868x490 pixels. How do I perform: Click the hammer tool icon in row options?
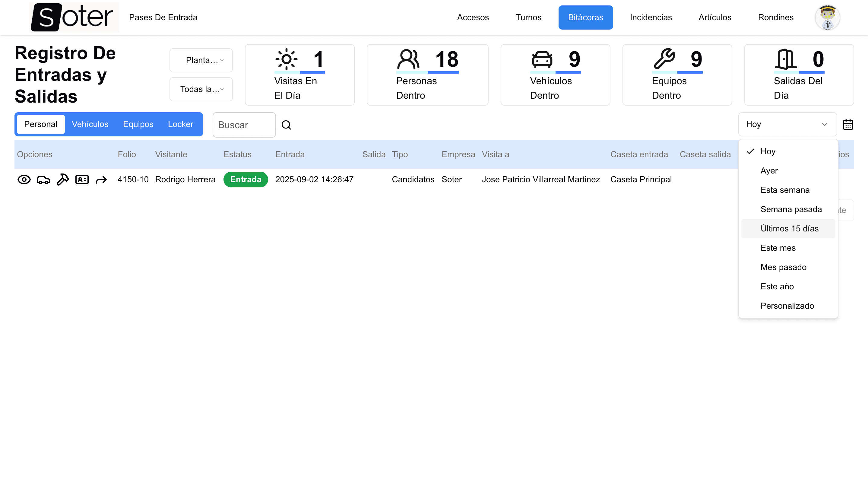(63, 180)
